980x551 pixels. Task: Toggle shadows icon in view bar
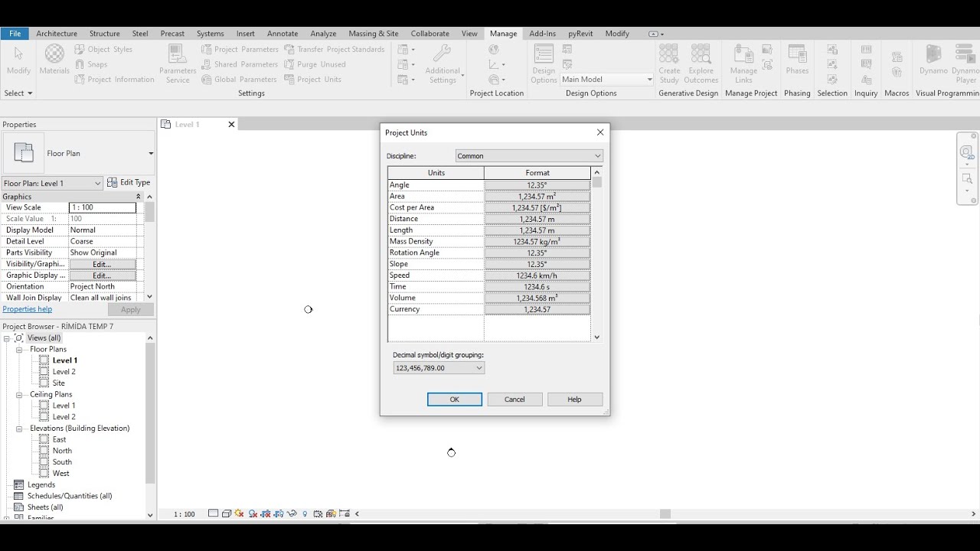coord(253,514)
